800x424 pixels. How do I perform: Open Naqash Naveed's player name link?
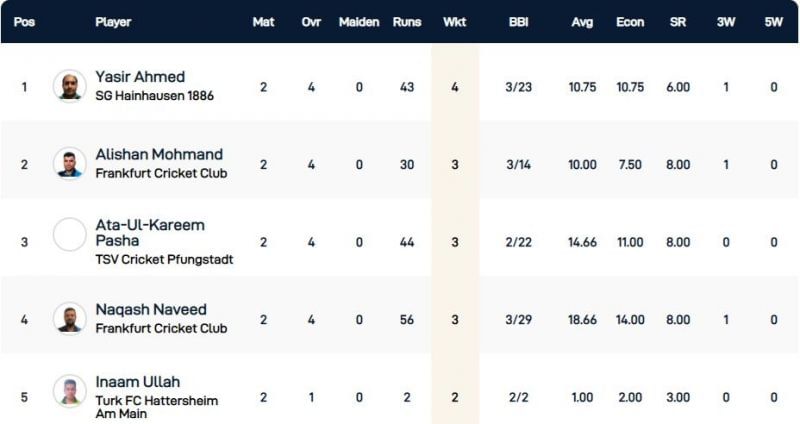[x=151, y=310]
